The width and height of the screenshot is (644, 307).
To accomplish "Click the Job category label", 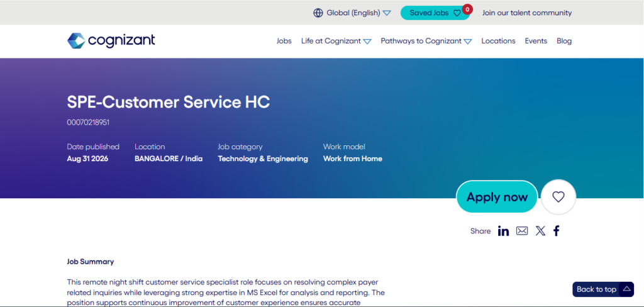I will click(x=240, y=147).
